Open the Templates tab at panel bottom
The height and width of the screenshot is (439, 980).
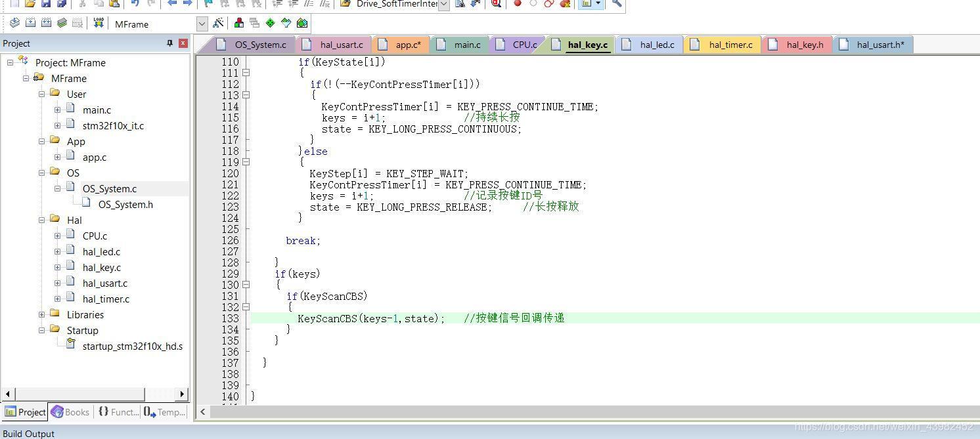tap(165, 412)
